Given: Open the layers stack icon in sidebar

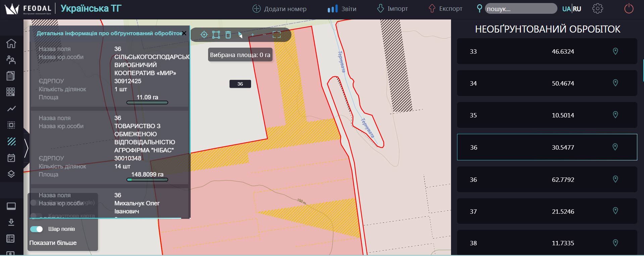Looking at the screenshot, I should tap(11, 174).
